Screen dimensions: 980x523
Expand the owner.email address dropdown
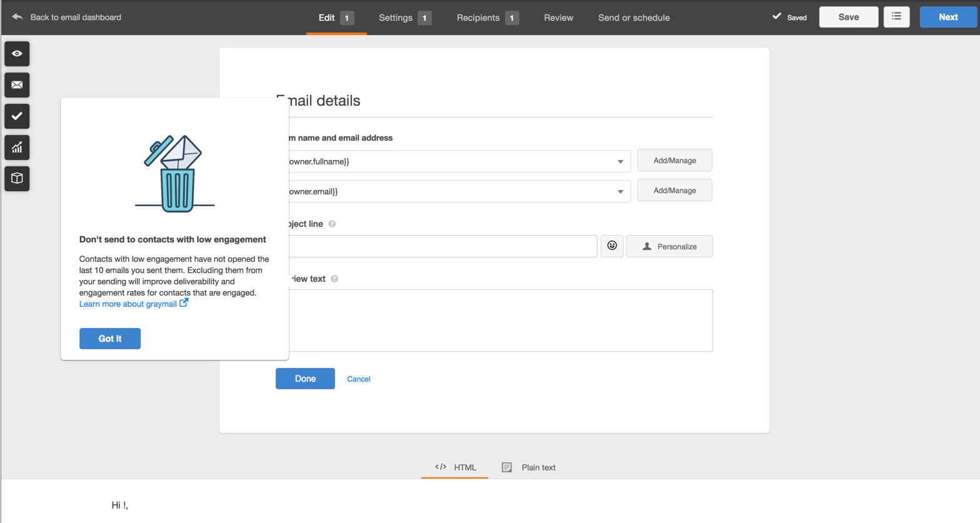point(620,192)
